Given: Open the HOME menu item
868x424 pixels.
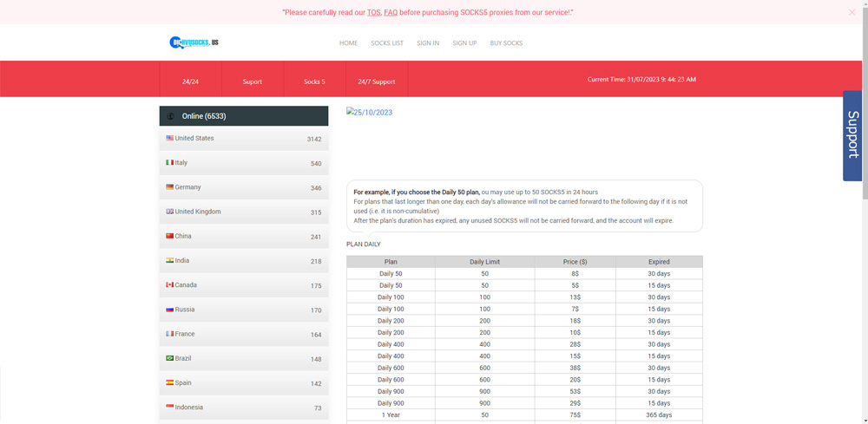Looking at the screenshot, I should [x=348, y=42].
